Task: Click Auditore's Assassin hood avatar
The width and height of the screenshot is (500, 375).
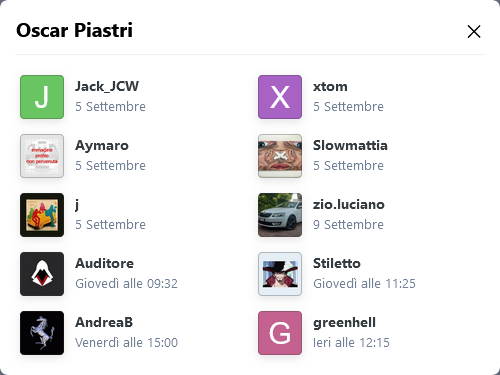Action: coord(42,274)
